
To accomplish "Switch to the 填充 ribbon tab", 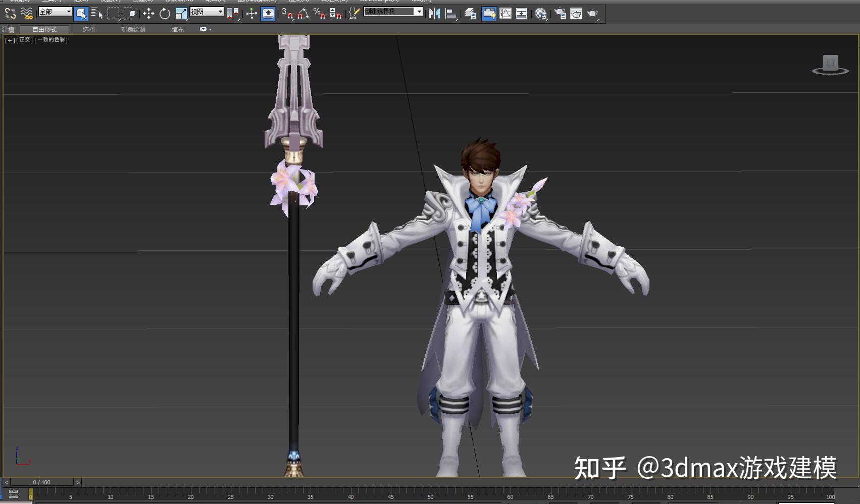I will tap(178, 30).
